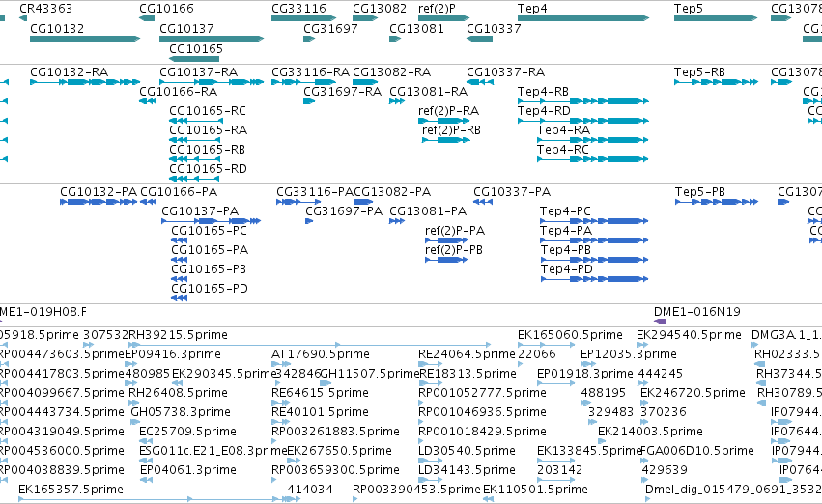
Task: Select the CG10166 gene label
Action: (166, 9)
